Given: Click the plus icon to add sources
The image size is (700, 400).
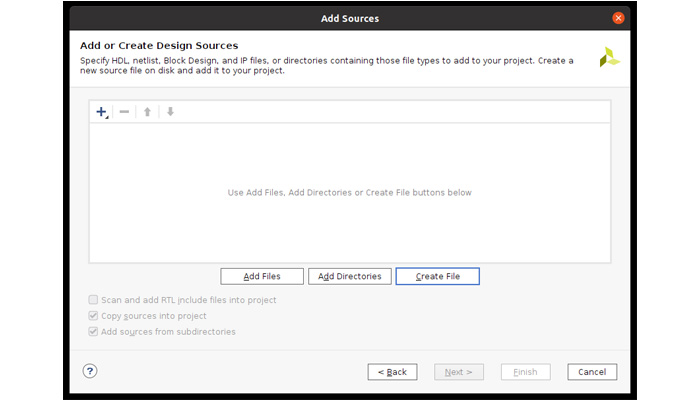Looking at the screenshot, I should tap(101, 112).
